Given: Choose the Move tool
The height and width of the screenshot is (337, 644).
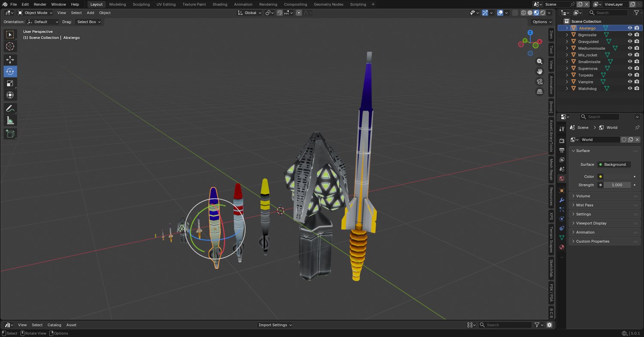Looking at the screenshot, I should (x=10, y=60).
